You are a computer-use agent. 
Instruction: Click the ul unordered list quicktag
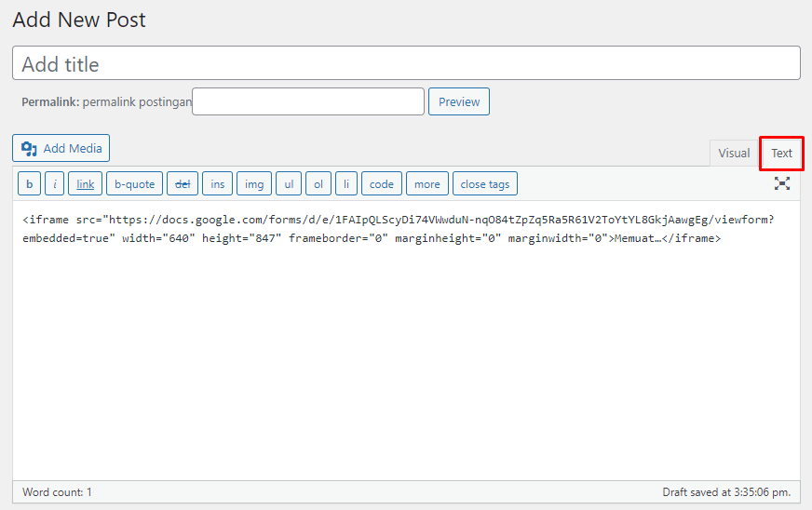[289, 184]
